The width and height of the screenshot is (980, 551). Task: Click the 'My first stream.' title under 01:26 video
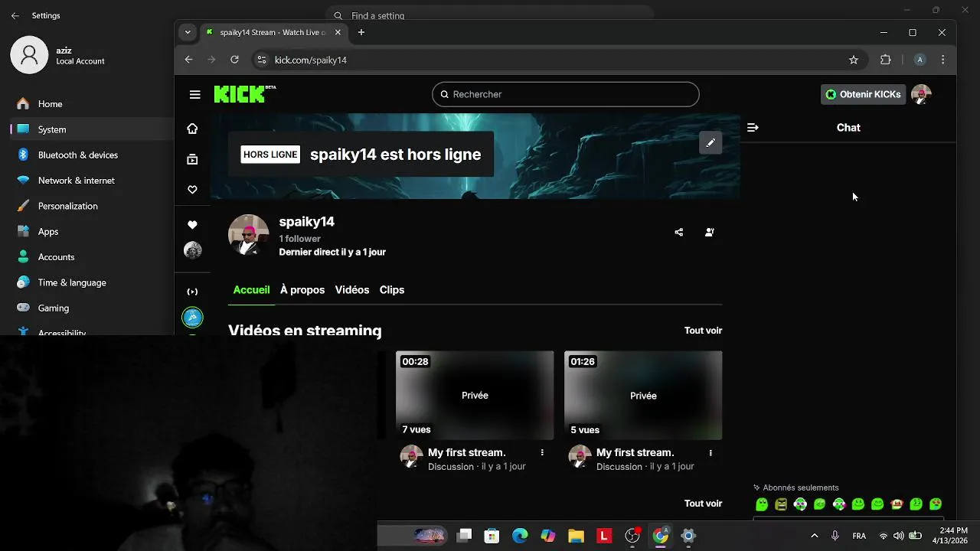[635, 452]
